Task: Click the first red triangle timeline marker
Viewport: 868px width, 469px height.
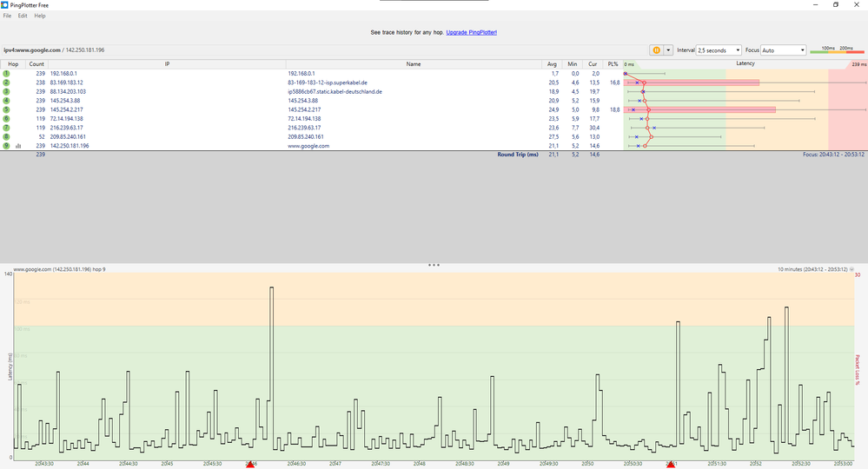Action: coord(250,464)
